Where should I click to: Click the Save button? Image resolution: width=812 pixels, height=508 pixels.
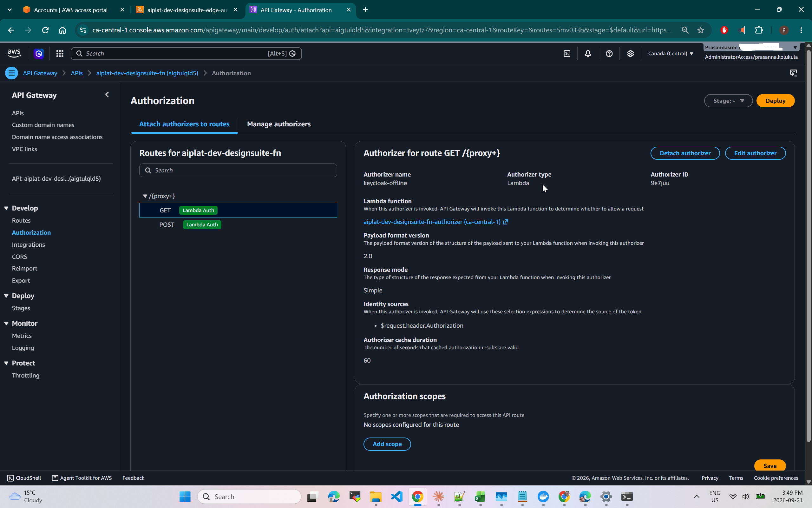pyautogui.click(x=770, y=466)
